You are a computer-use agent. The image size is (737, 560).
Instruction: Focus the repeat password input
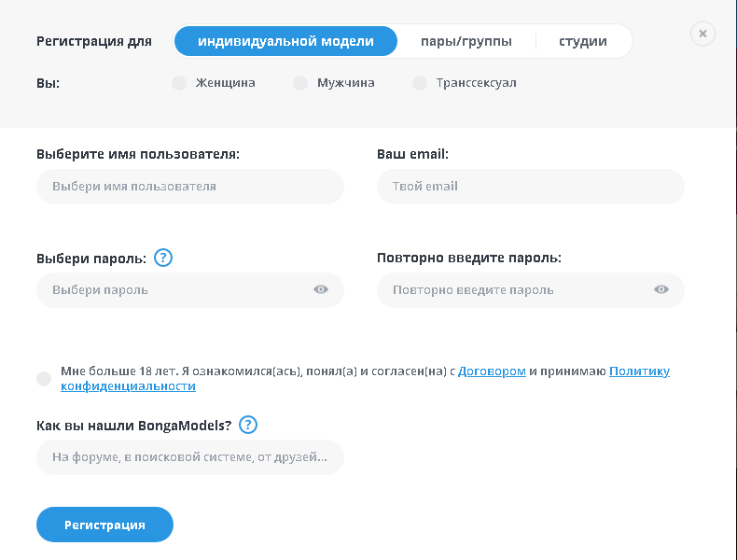(x=513, y=290)
